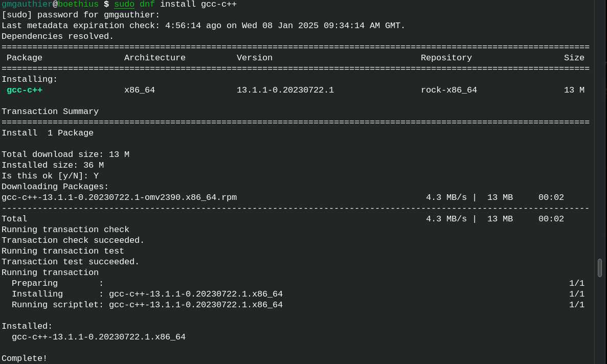The height and width of the screenshot is (364, 607).
Task: Click the 'Is this ok [y/N]' prompt line
Action: point(50,176)
